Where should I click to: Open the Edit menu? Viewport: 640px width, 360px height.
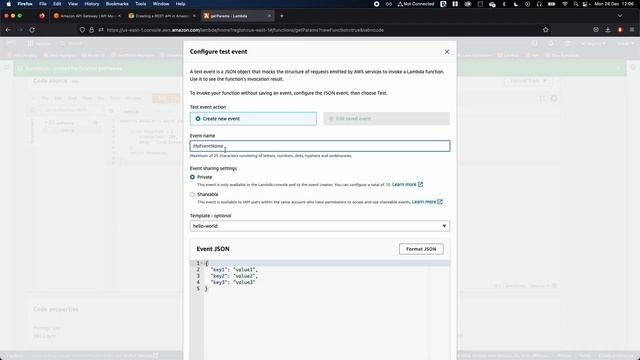click(x=57, y=4)
